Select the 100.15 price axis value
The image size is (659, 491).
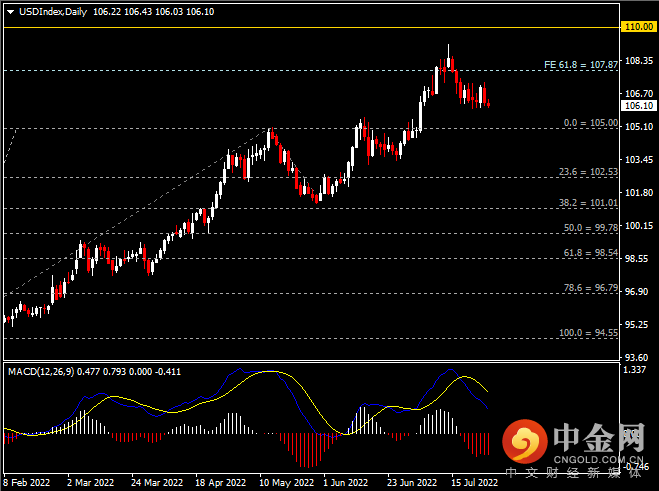pos(639,226)
